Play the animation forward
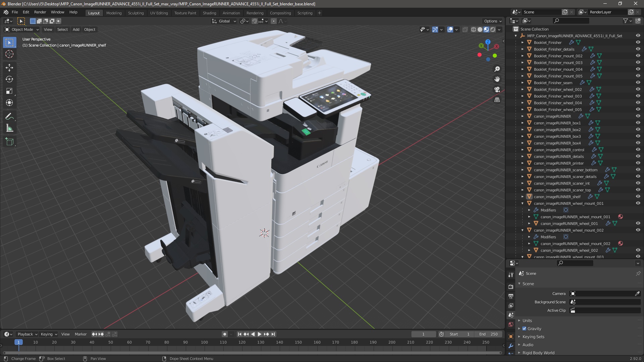 coord(260,334)
